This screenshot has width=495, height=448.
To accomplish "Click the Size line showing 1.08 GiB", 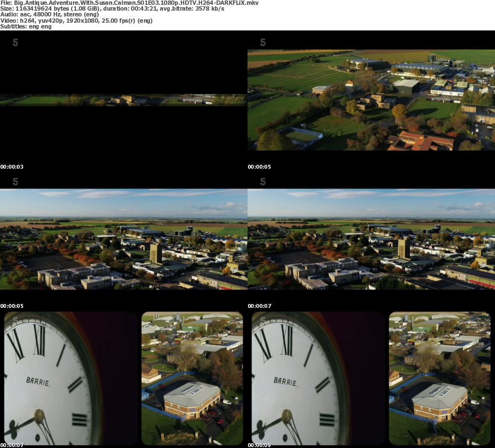I will (112, 9).
